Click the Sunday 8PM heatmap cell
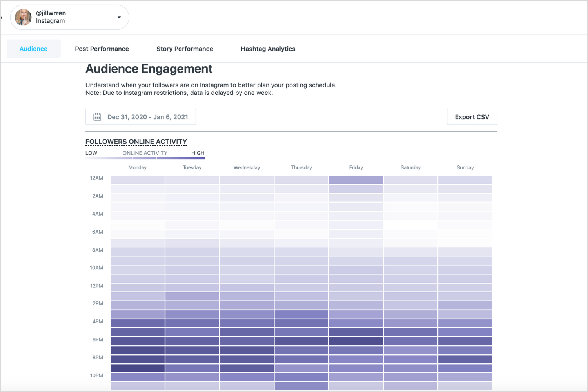The image size is (588, 392). 465,359
